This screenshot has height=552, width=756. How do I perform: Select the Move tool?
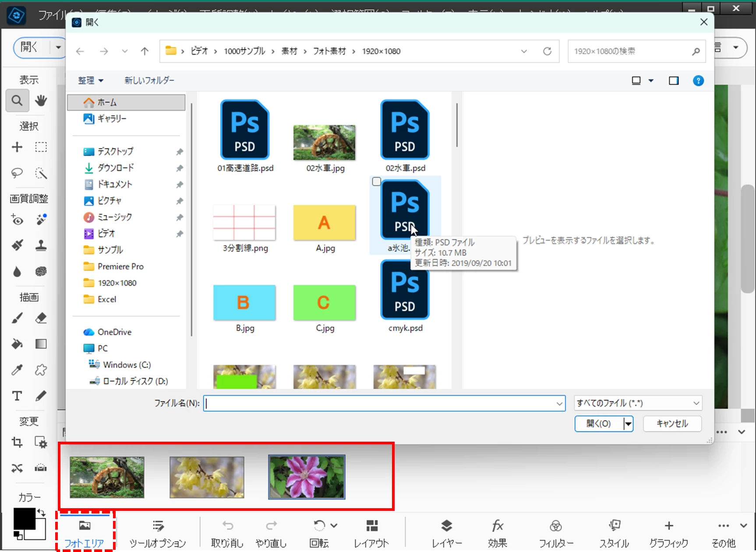17,147
